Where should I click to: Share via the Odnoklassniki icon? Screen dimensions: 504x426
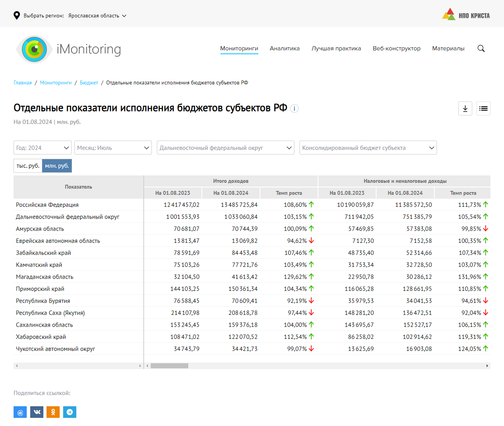coord(53,412)
